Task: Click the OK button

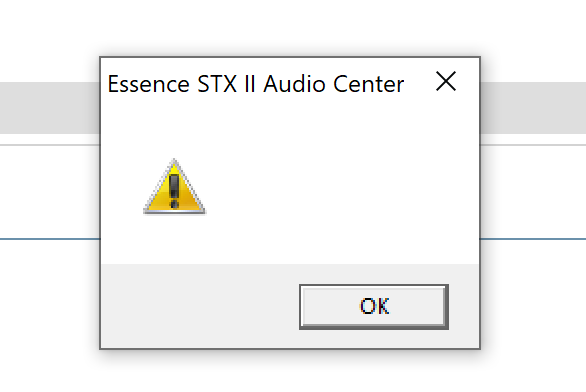Action: [374, 307]
